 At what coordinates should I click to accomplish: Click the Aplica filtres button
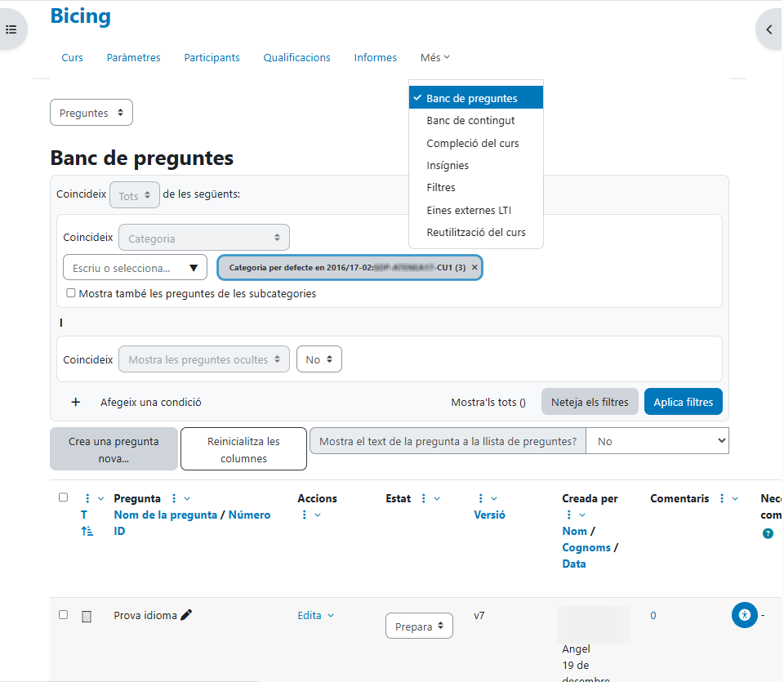[683, 402]
